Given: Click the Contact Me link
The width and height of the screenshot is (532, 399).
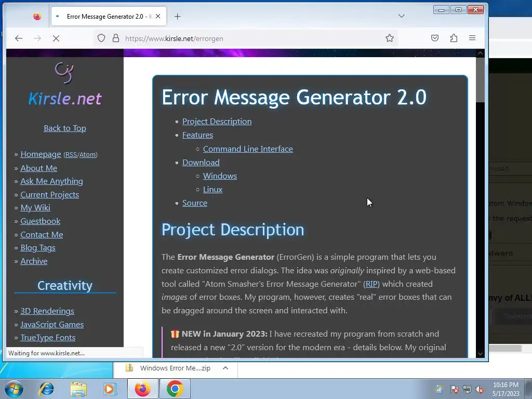Looking at the screenshot, I should [42, 234].
